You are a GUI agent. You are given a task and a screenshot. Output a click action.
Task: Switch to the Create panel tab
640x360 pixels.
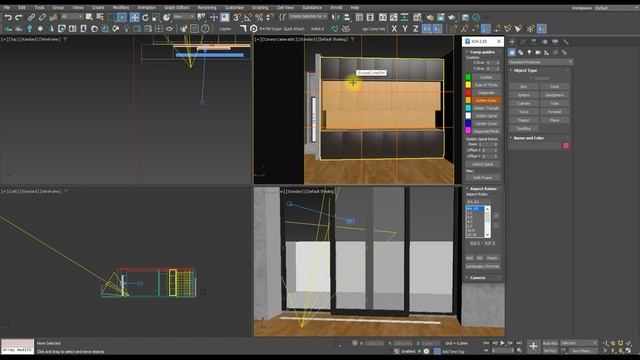512,42
